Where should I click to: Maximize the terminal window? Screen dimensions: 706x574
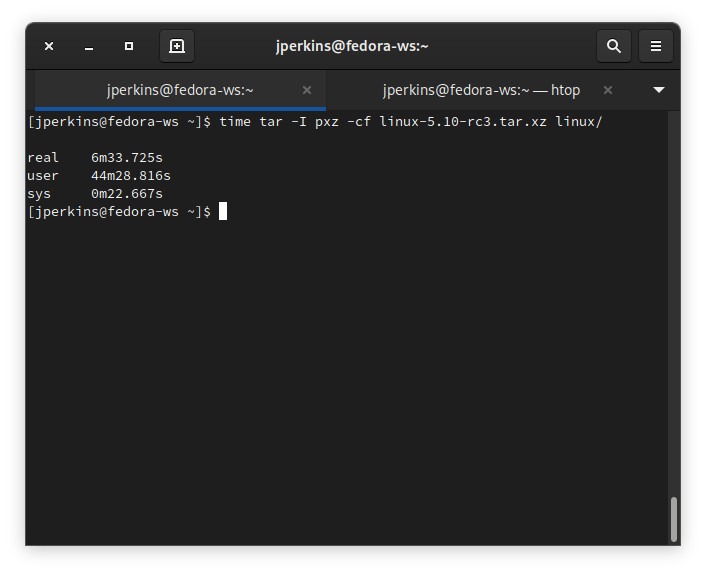tap(129, 46)
